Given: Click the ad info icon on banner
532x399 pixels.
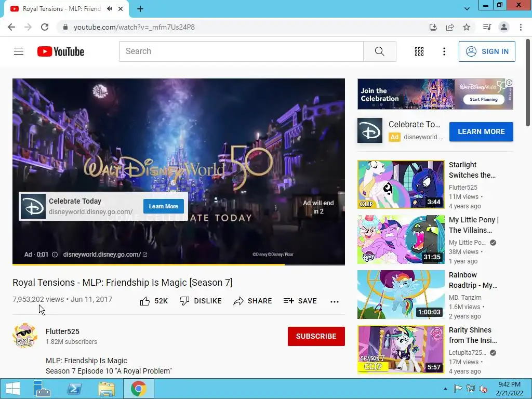Looking at the screenshot, I should point(509,83).
